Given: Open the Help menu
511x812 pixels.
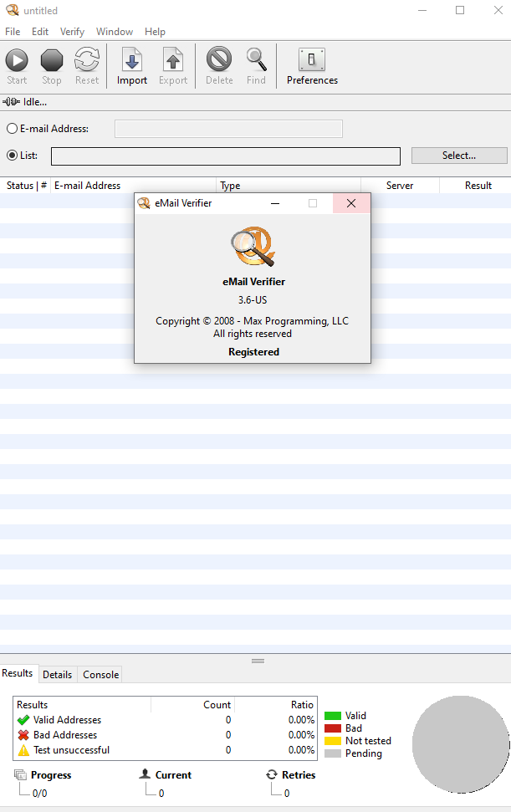Looking at the screenshot, I should (155, 32).
